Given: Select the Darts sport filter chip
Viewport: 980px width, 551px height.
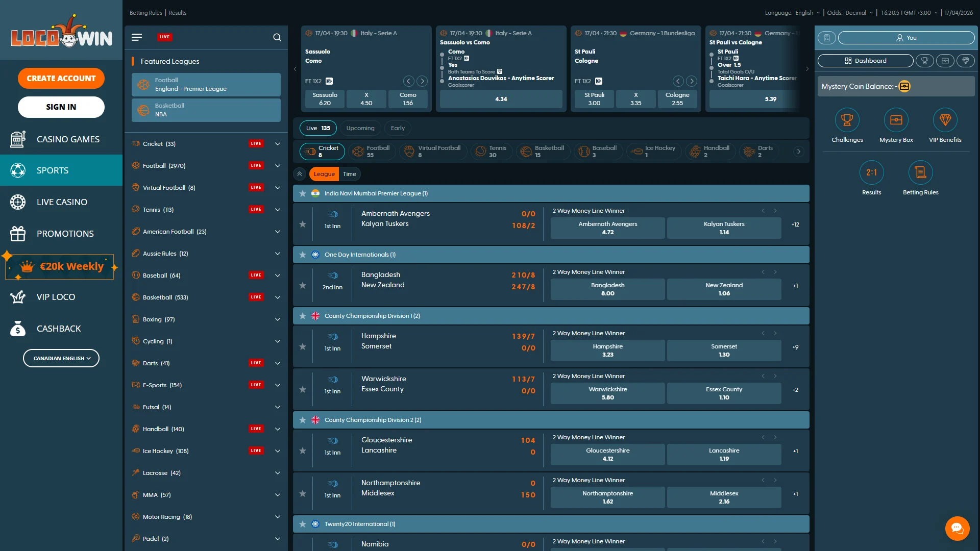Looking at the screenshot, I should pos(759,152).
